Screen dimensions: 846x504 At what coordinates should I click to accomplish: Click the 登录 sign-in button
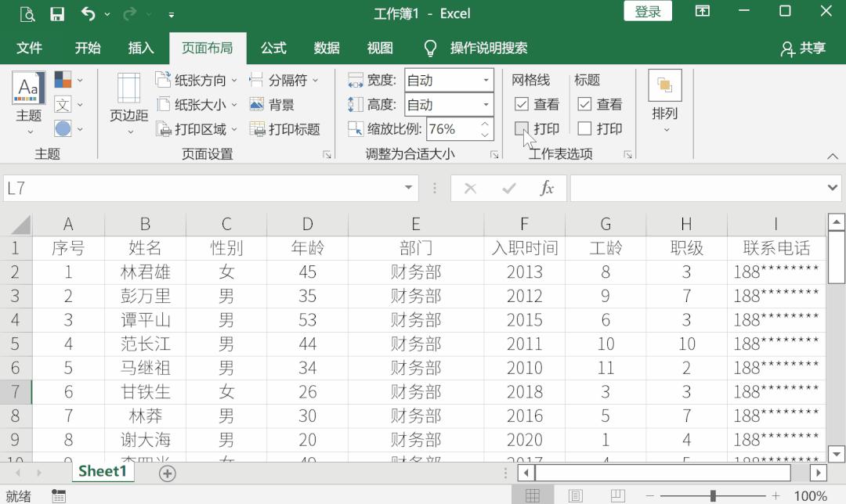click(648, 11)
